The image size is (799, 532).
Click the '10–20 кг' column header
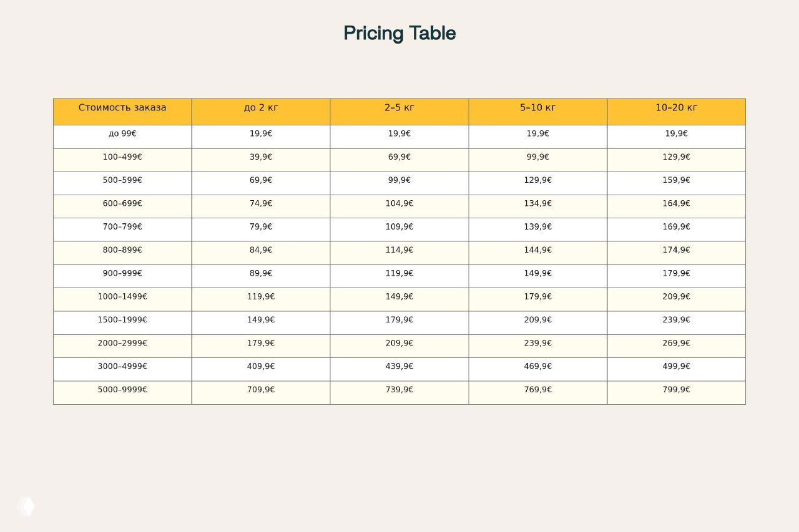[x=676, y=108]
